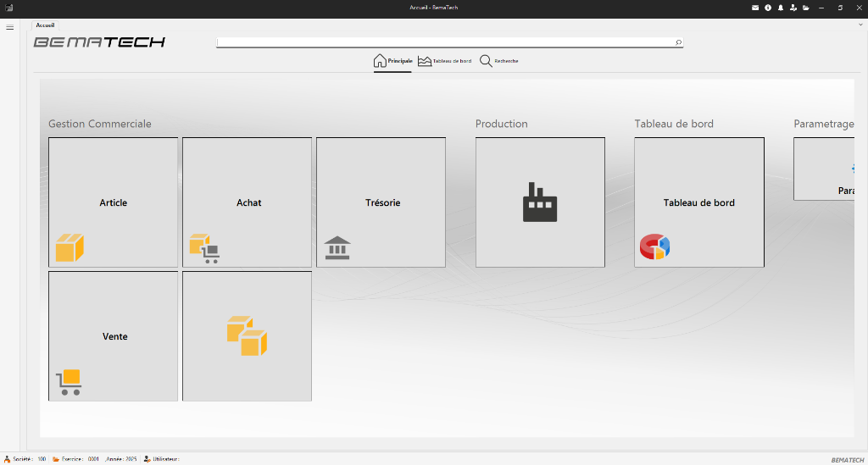Click the Parametrage group heading

tap(824, 124)
